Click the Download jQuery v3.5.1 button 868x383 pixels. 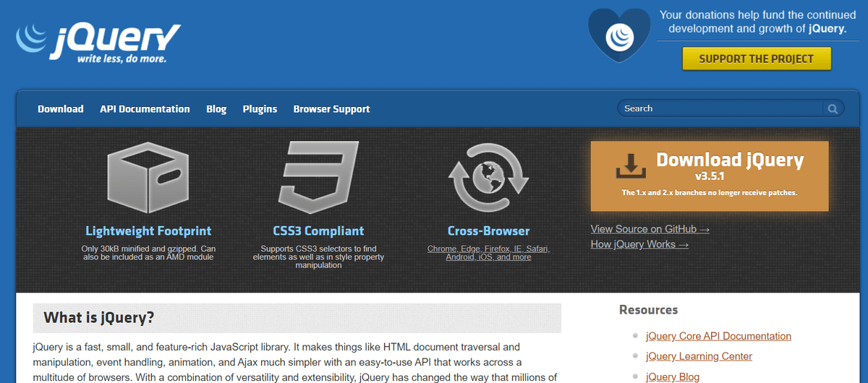click(x=710, y=176)
